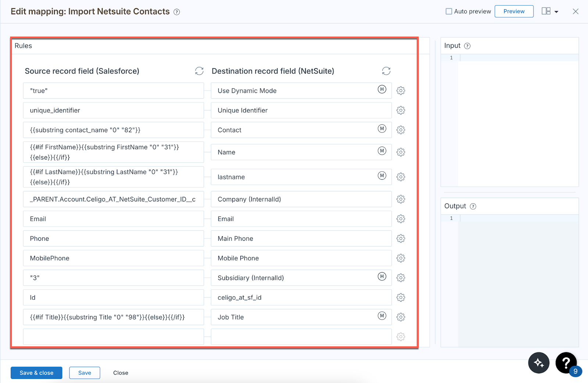The height and width of the screenshot is (383, 588).
Task: Click the H badge on Subsidiary (InternalId)
Action: coord(382,276)
